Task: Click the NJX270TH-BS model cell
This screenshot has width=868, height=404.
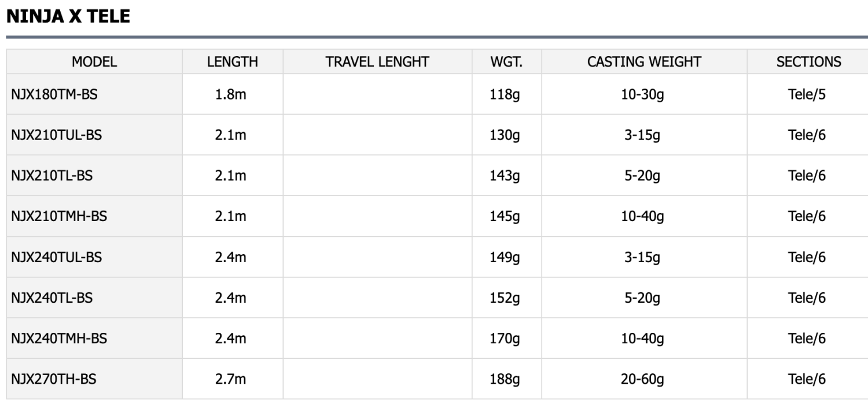Action: pos(53,380)
